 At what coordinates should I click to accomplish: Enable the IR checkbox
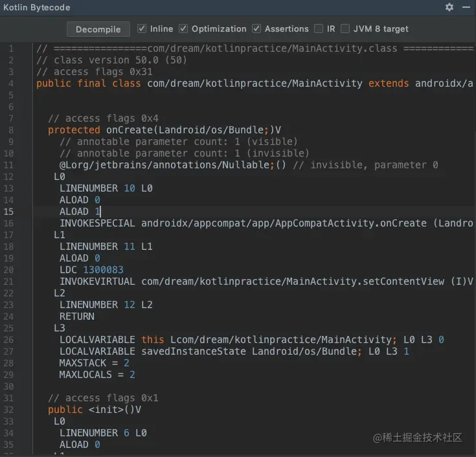coord(319,29)
